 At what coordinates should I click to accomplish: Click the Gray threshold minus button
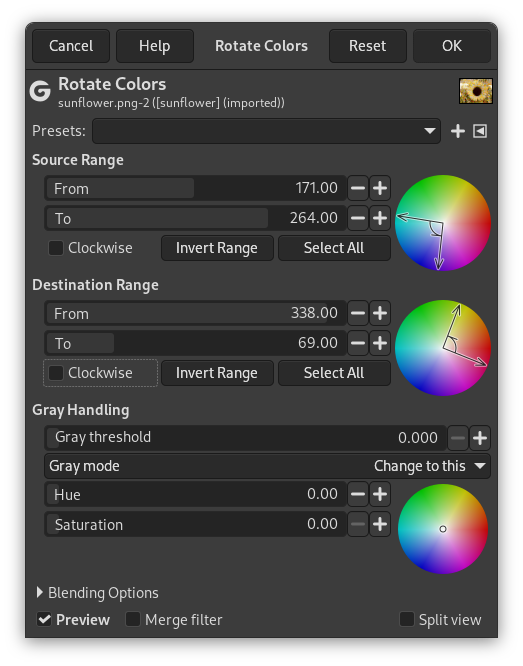pos(458,438)
